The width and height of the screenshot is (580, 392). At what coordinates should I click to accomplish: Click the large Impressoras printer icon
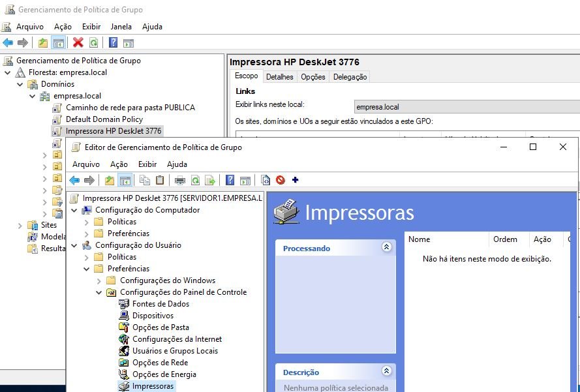click(286, 212)
